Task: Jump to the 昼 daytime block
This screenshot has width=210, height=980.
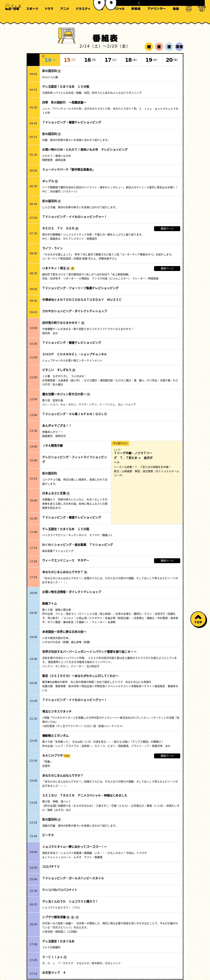Action: click(159, 47)
